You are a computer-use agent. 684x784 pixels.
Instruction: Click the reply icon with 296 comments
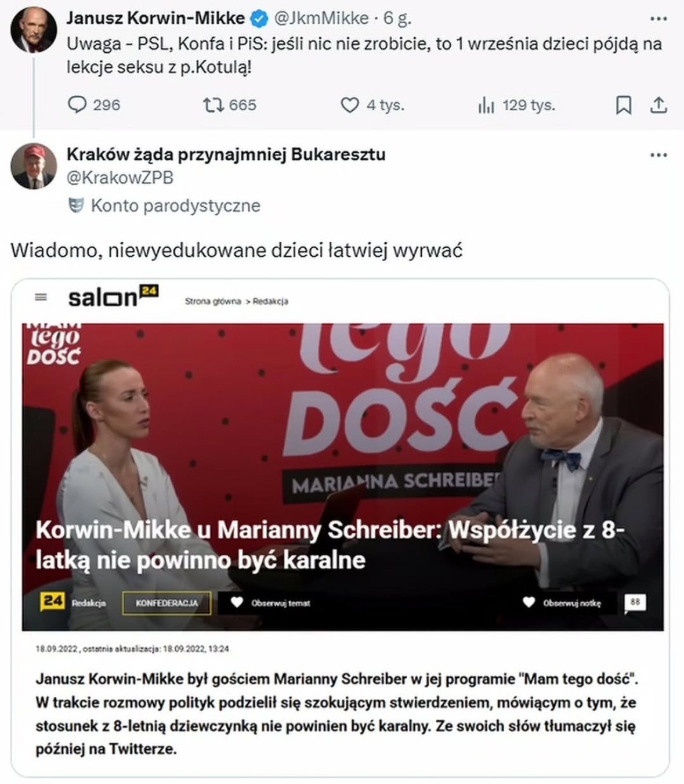point(77,105)
